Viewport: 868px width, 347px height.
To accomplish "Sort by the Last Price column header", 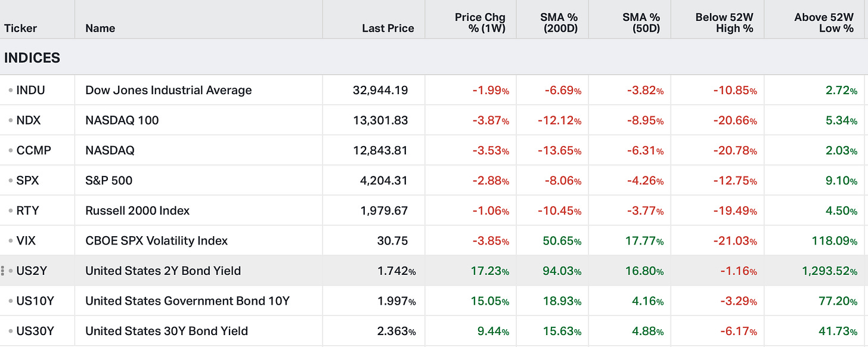I will 387,28.
